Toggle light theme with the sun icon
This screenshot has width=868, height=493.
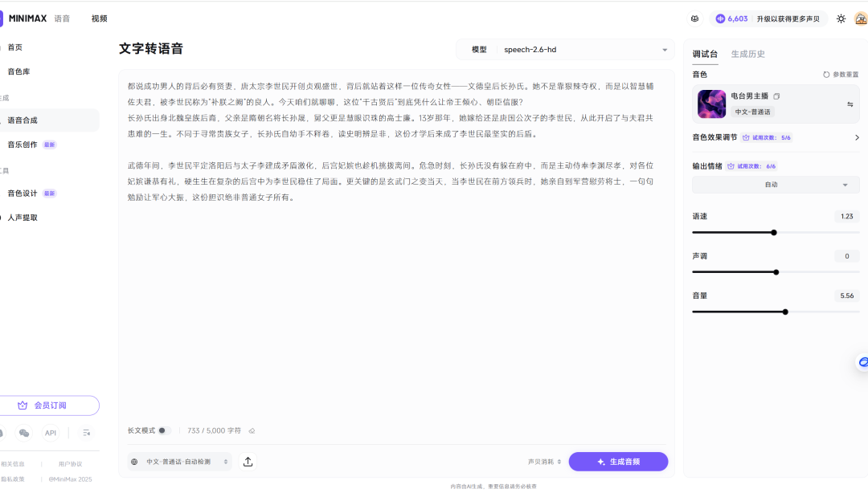click(841, 18)
